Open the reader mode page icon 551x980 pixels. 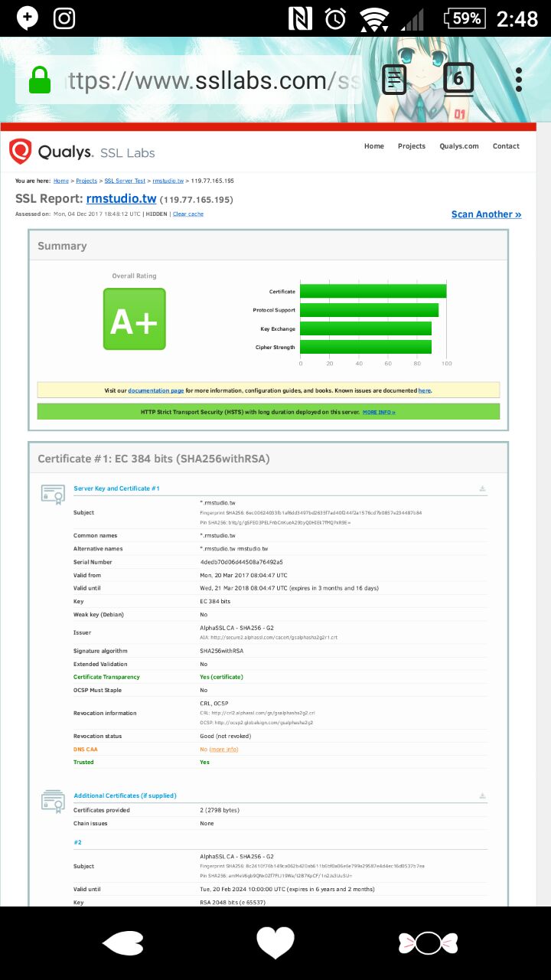pos(394,80)
